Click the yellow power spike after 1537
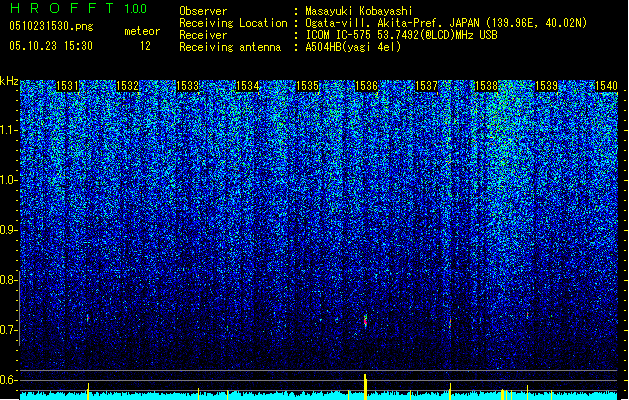This screenshot has height=400, width=629. (x=450, y=391)
